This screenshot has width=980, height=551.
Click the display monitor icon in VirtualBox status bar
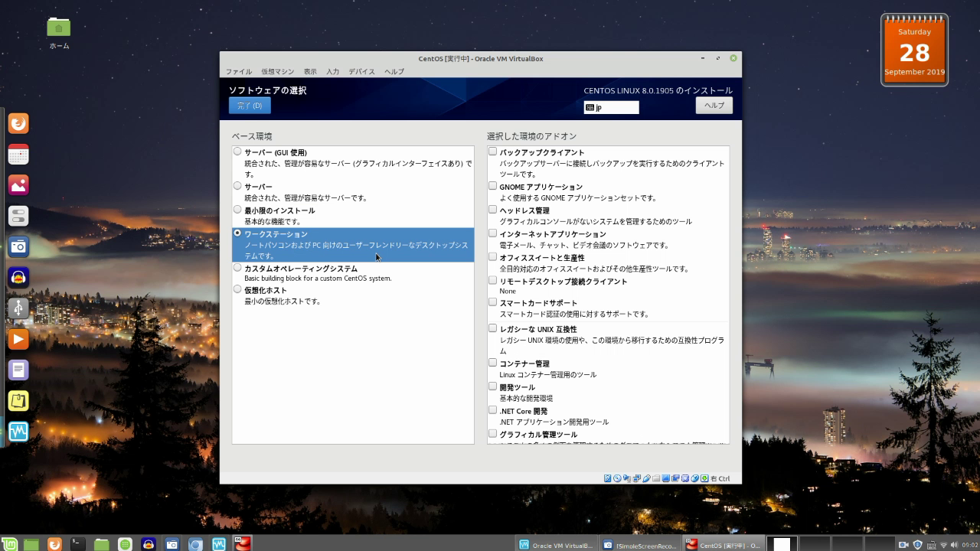(666, 478)
